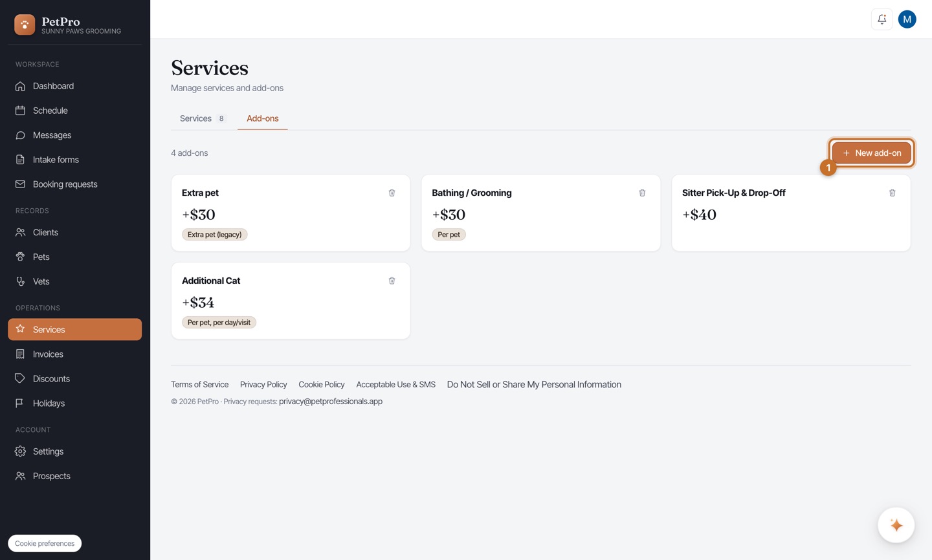
Task: Open Invoices in sidebar
Action: coord(74,354)
